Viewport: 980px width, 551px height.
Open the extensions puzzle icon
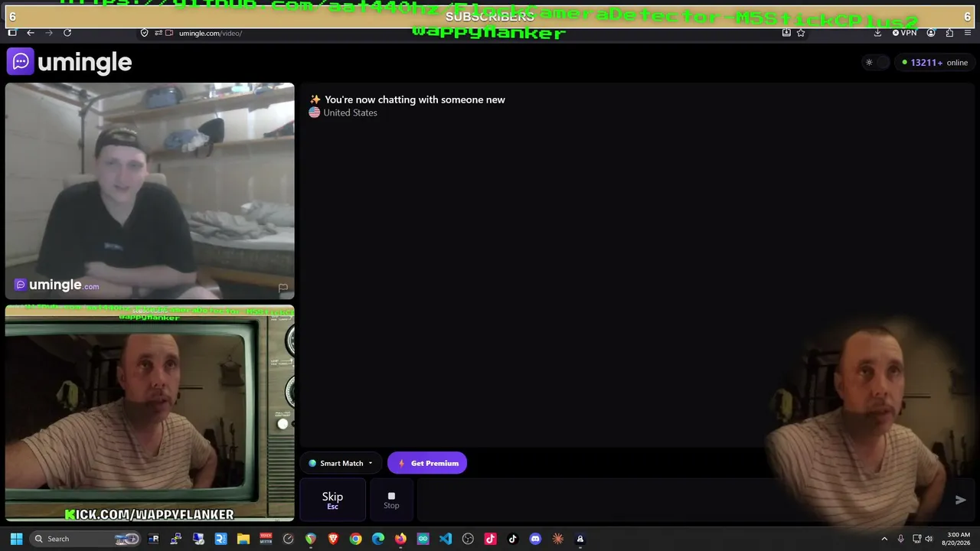coord(949,33)
